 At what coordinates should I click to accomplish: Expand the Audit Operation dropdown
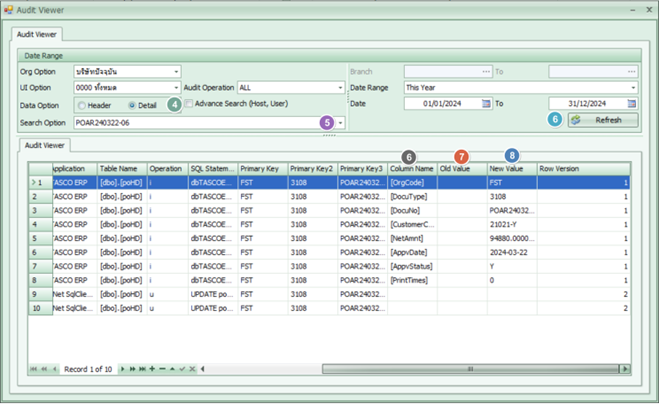coord(339,88)
